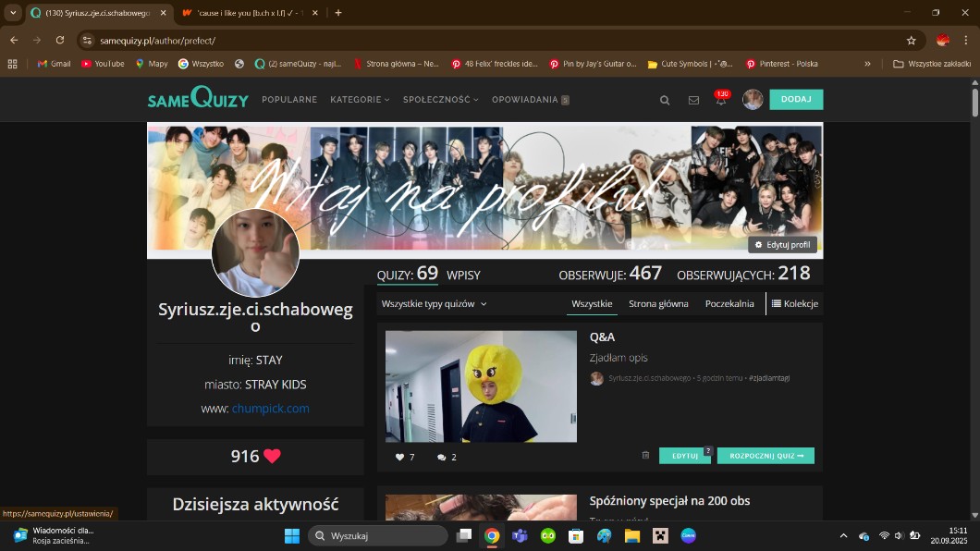This screenshot has width=980, height=551.
Task: Reload the page in Chrome
Action: click(x=60, y=41)
